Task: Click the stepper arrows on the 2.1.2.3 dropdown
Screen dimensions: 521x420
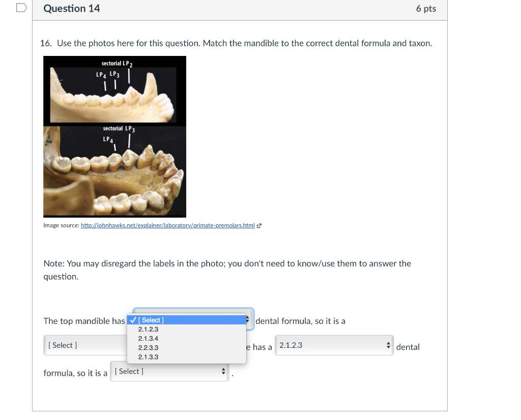Action: click(388, 345)
